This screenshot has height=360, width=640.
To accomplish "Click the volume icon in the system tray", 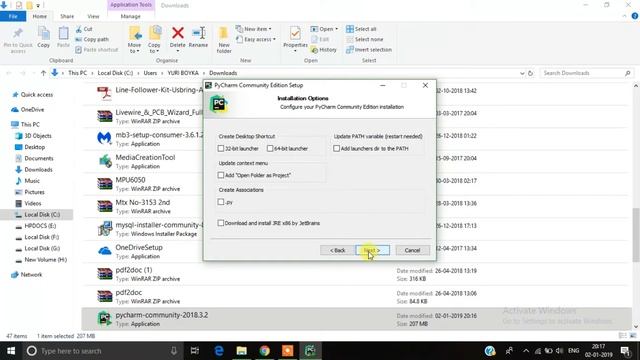I will pyautogui.click(x=560, y=351).
